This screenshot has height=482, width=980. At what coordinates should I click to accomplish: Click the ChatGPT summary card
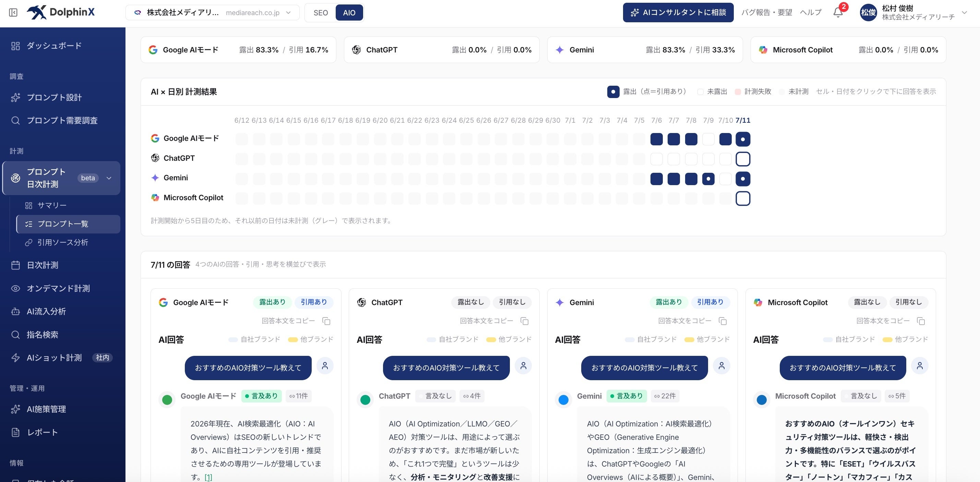pos(441,50)
